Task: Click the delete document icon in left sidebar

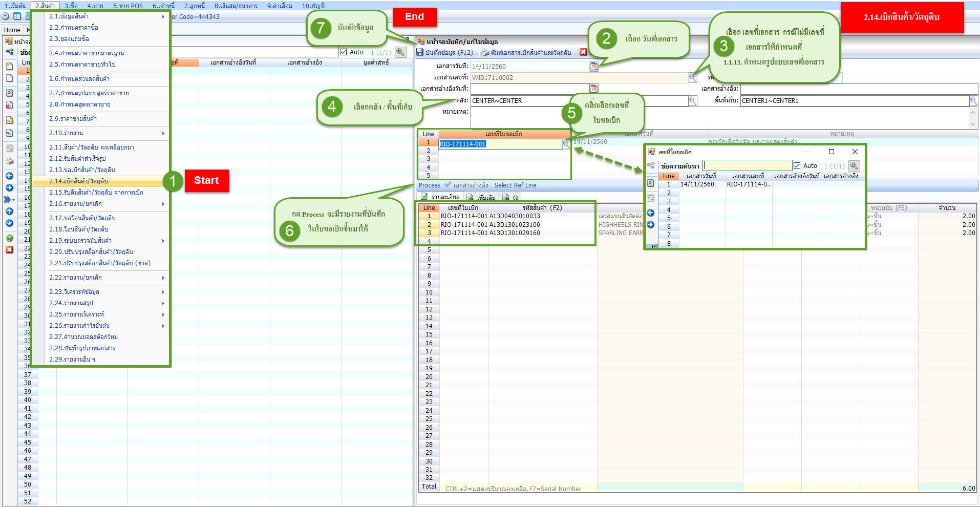Action: (x=9, y=104)
